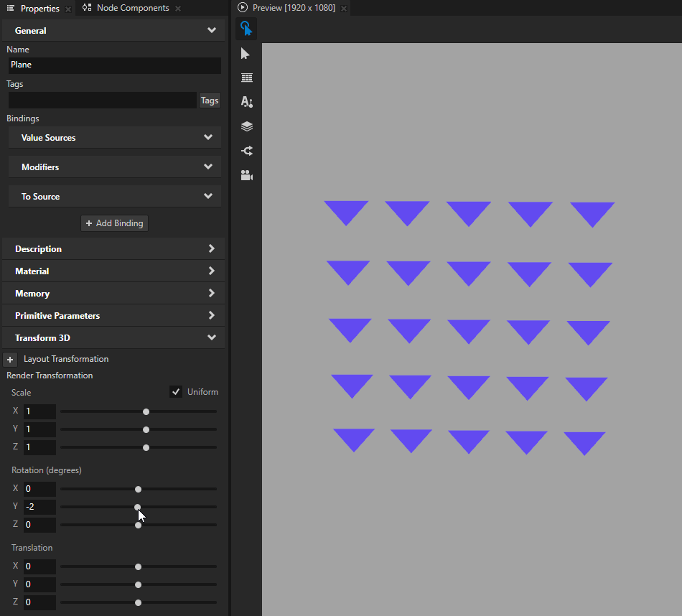
Task: Select the camera tool at the toolbar bottom
Action: [246, 175]
